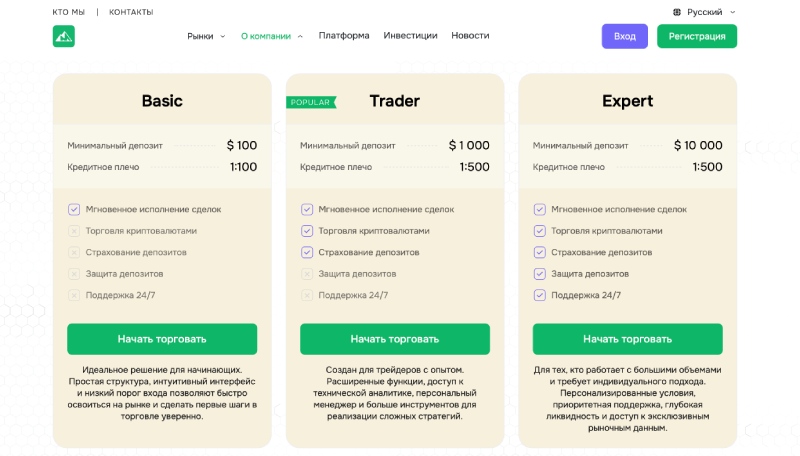The width and height of the screenshot is (800, 456).
Task: Click the purple Вход button
Action: [x=624, y=36]
